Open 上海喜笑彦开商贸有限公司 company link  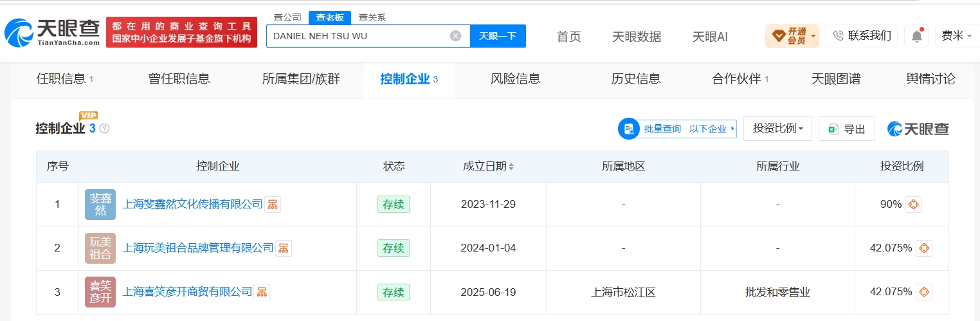187,292
